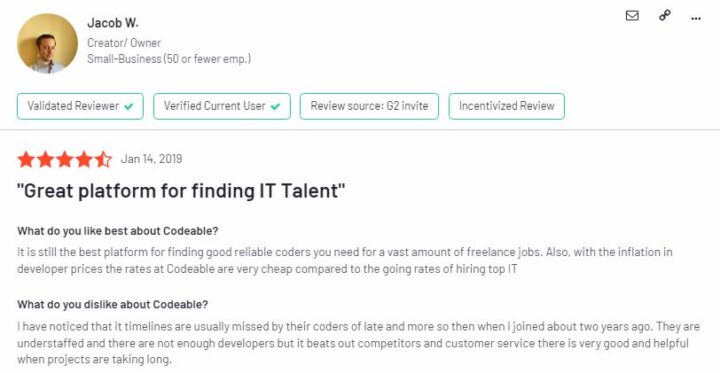Click Small-Business (50 or fewer emp.) label
Viewport: 720px width, 373px height.
(169, 59)
